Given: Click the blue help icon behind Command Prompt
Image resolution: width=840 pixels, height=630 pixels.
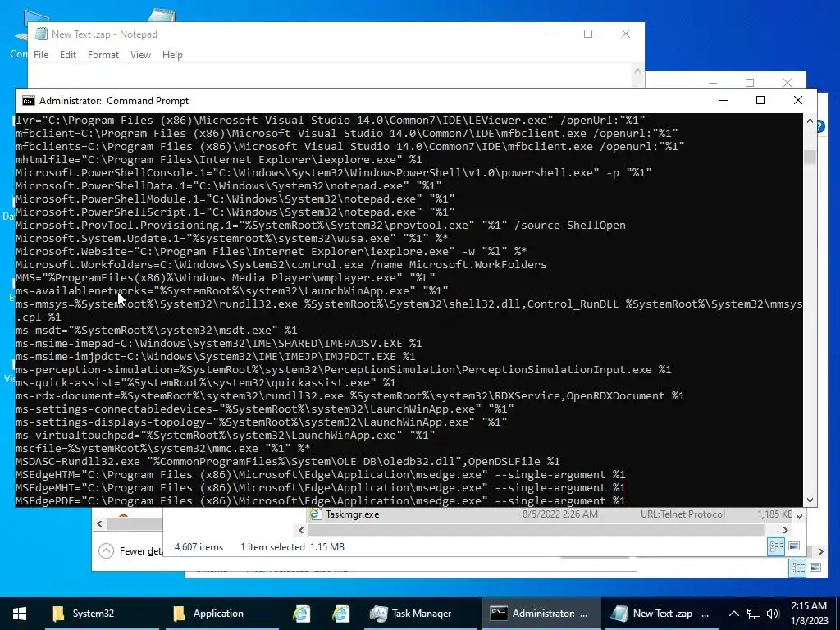Looking at the screenshot, I should point(820,127).
